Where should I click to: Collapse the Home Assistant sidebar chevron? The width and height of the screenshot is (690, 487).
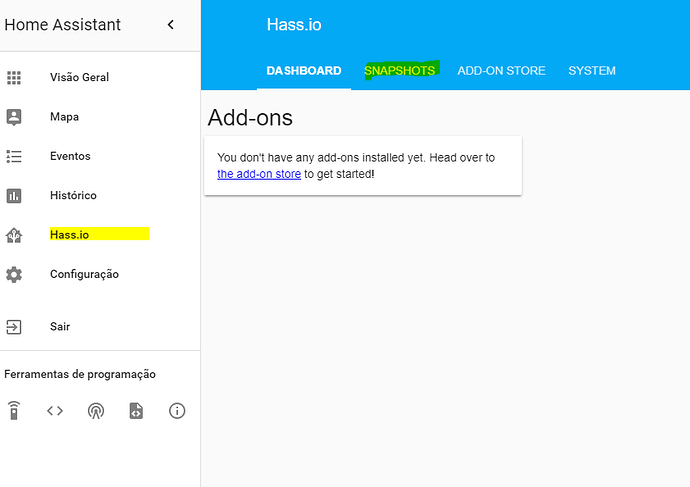pos(171,25)
